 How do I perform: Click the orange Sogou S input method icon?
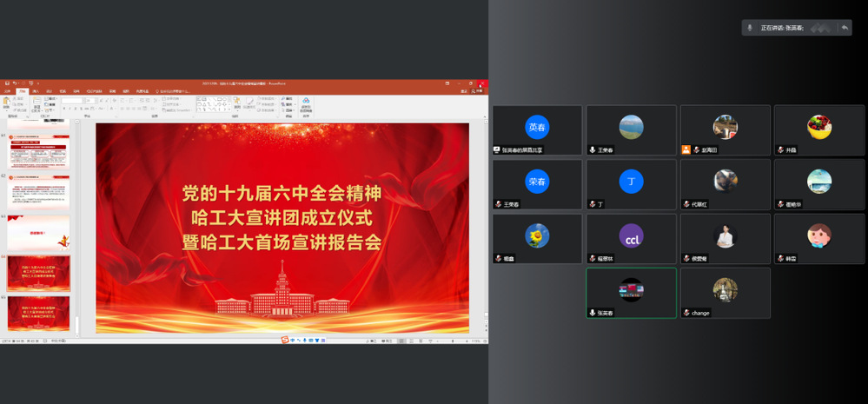pos(285,340)
